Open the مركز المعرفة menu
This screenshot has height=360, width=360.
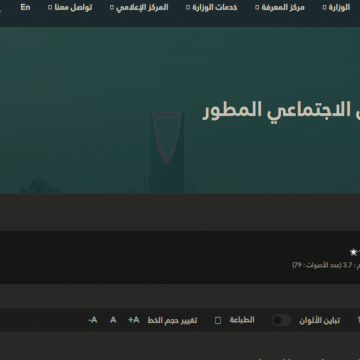tap(283, 7)
